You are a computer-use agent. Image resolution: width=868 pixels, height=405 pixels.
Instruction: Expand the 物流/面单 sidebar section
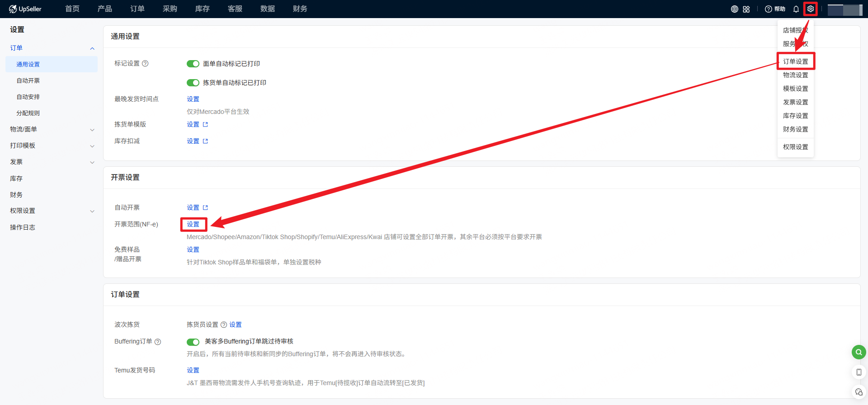point(92,130)
